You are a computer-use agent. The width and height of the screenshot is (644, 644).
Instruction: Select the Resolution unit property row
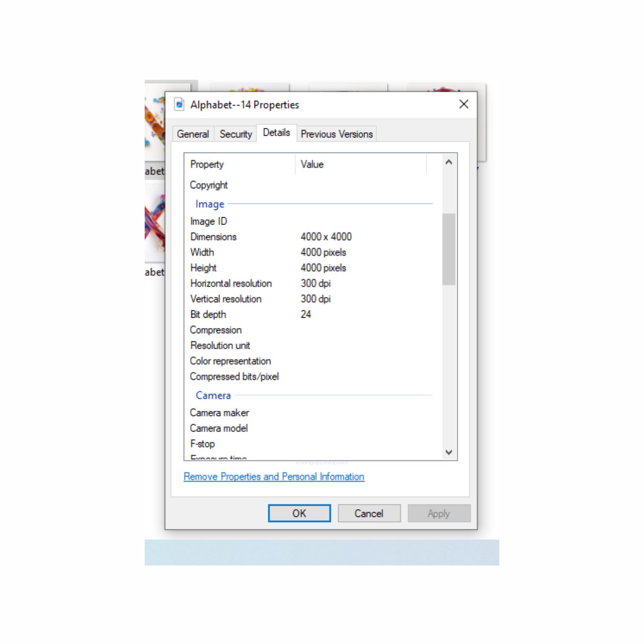(309, 345)
